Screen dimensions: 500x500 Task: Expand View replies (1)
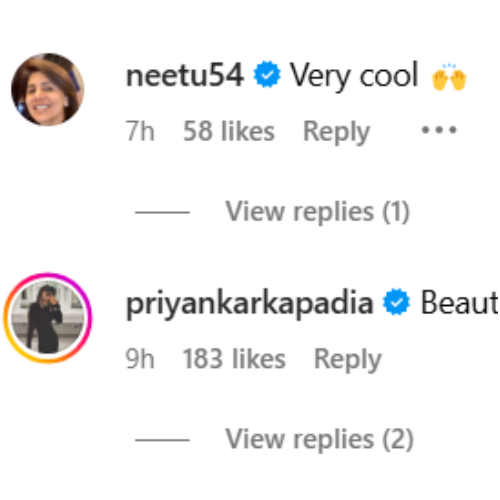point(318,211)
